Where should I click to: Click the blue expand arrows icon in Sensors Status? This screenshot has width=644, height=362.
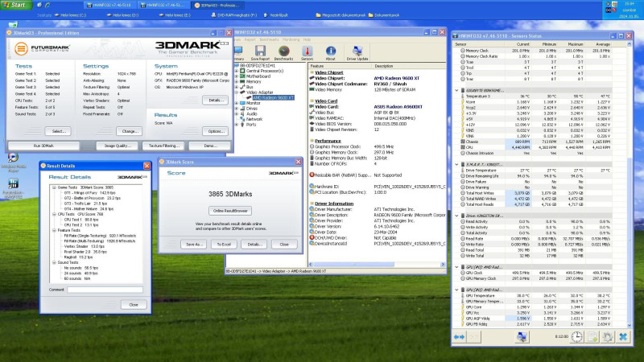(459, 337)
